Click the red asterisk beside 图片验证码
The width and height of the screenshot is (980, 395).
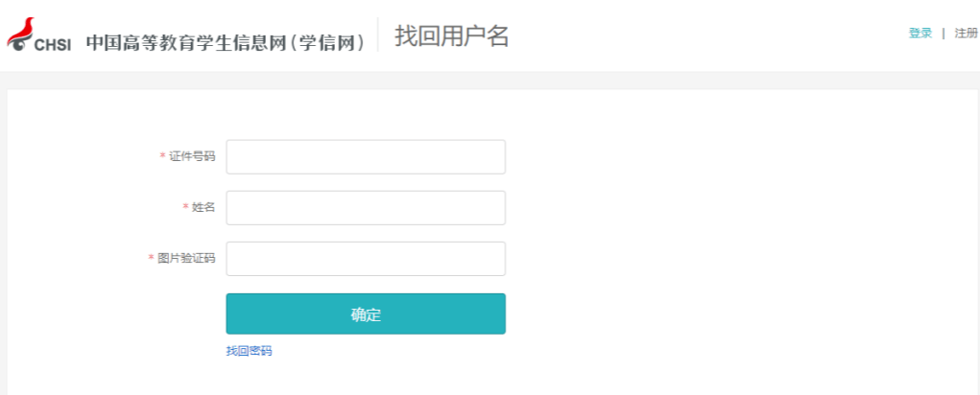[x=151, y=258]
